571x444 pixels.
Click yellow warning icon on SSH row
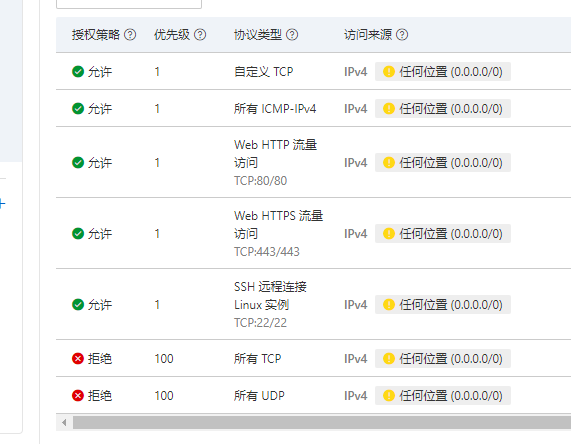[389, 304]
